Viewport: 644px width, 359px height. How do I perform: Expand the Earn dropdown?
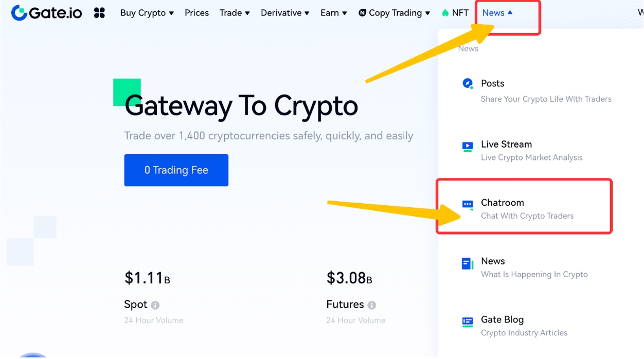pos(334,13)
